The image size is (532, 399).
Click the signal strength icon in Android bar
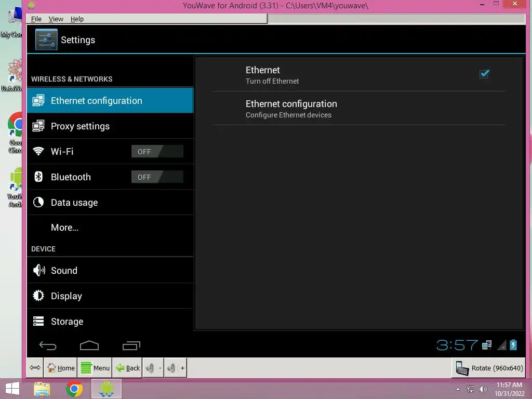click(502, 345)
